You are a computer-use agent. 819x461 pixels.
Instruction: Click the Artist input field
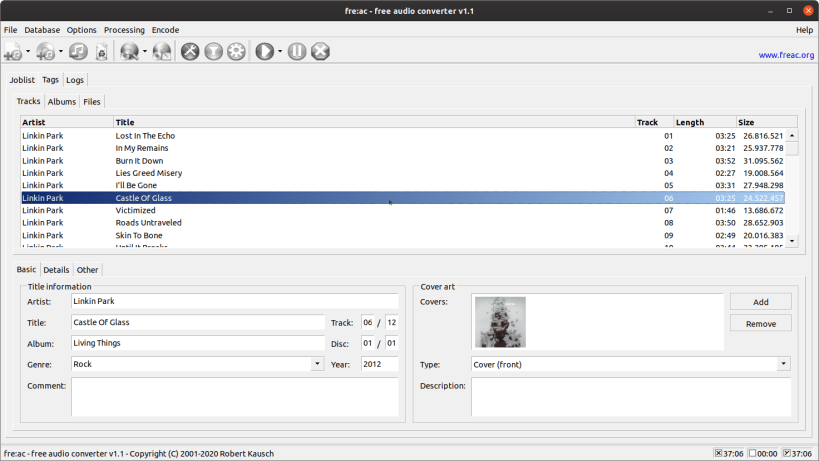pos(235,301)
